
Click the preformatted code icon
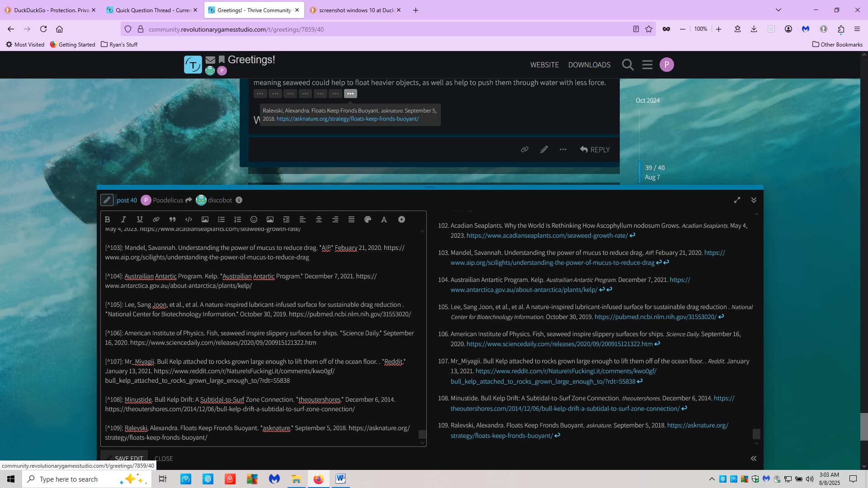point(189,220)
